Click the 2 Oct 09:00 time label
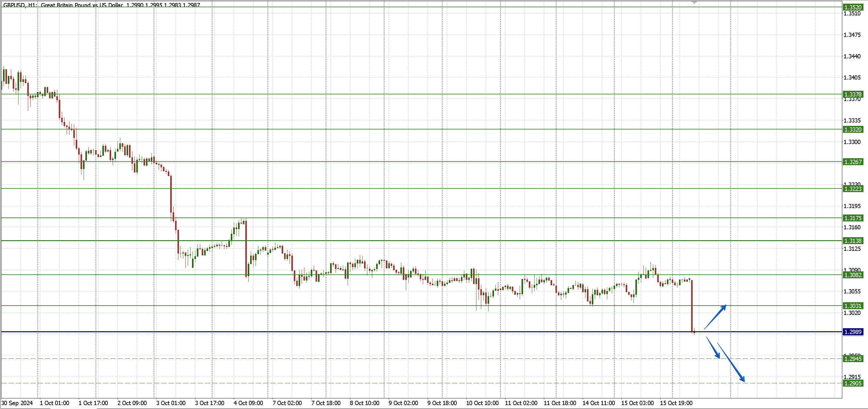 coord(132,403)
